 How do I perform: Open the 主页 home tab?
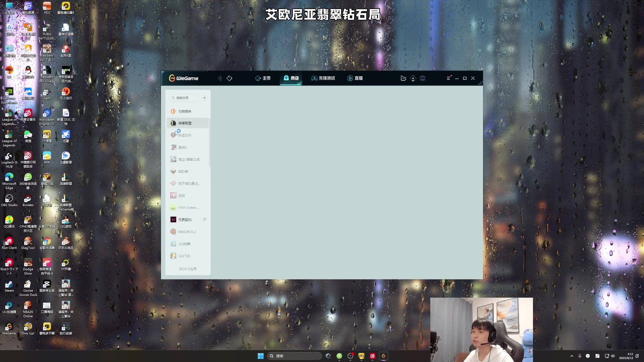point(263,78)
